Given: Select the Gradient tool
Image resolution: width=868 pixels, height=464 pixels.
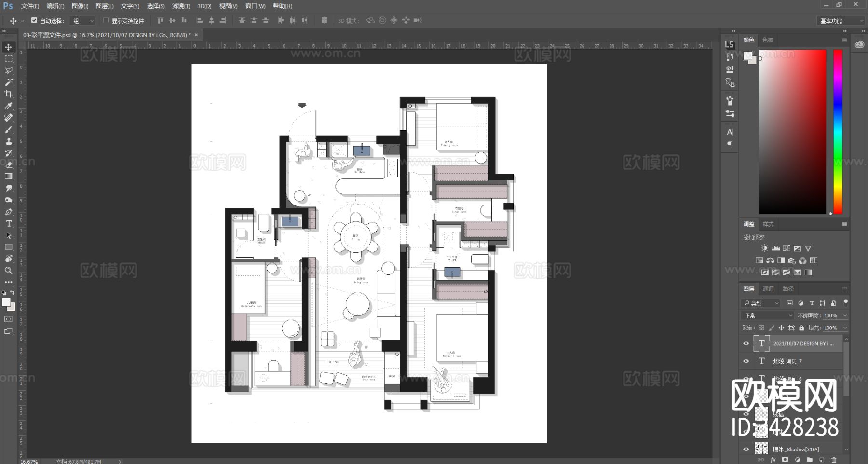Looking at the screenshot, I should 9,177.
